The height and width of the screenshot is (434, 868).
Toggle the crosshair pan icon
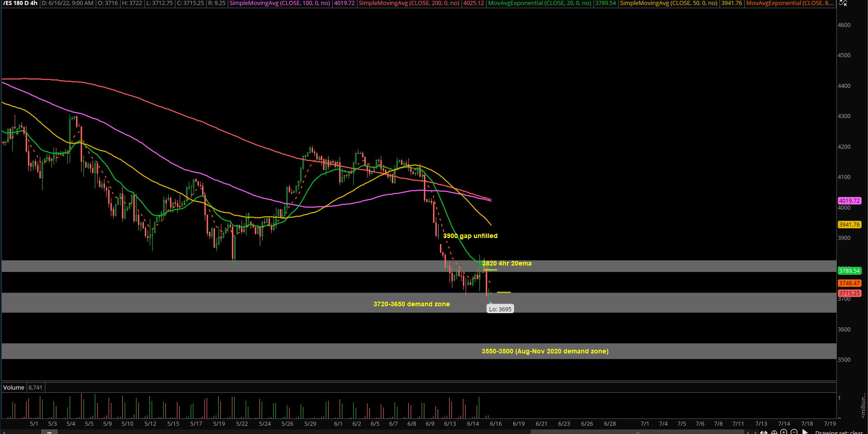pyautogui.click(x=774, y=432)
